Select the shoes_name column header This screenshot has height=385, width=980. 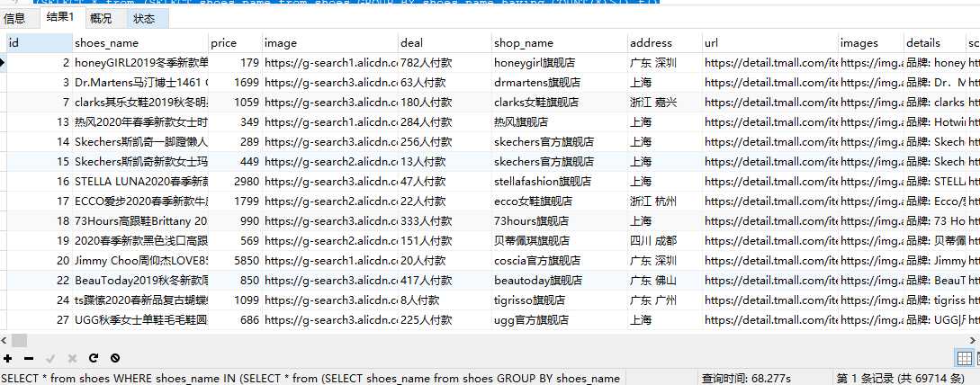(x=140, y=43)
